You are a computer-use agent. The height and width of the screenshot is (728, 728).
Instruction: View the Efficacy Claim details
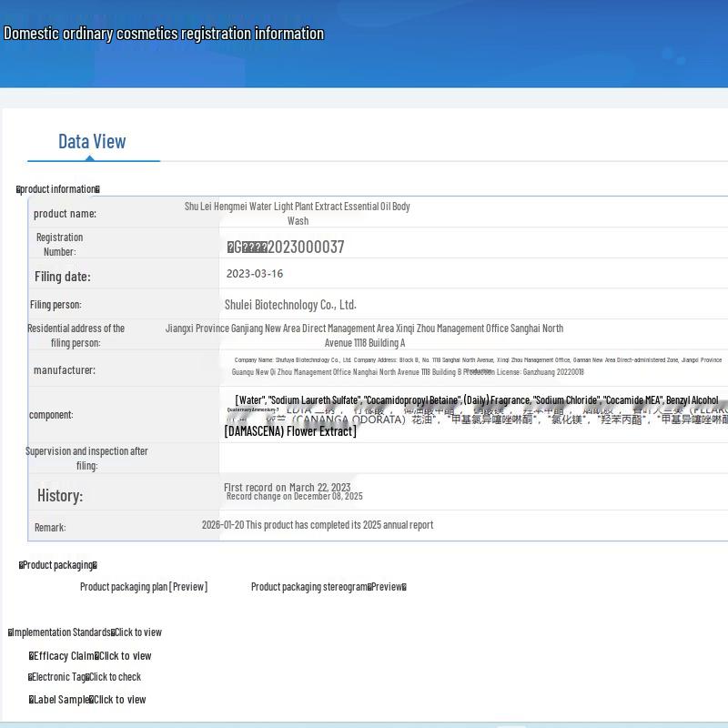click(x=125, y=656)
